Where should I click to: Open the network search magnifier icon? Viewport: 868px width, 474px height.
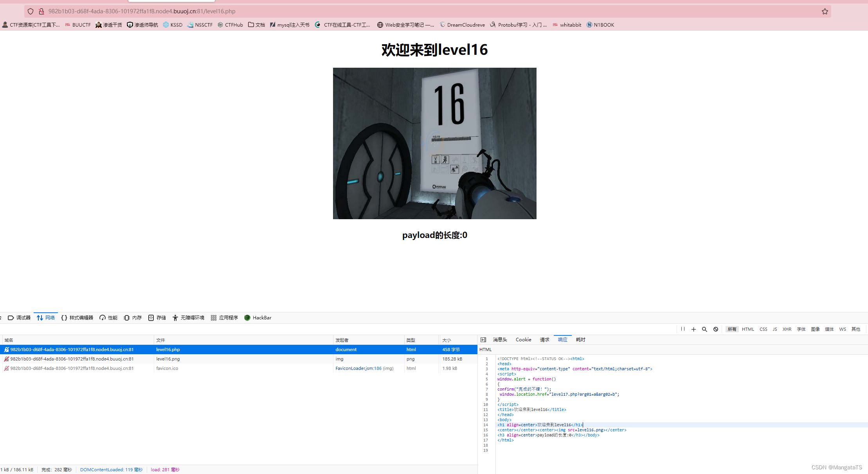704,329
